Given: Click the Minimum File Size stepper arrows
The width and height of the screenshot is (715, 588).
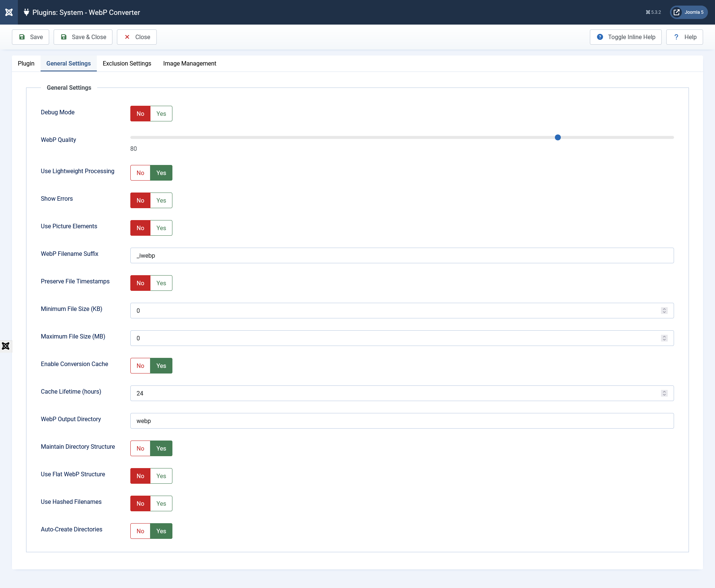Looking at the screenshot, I should 664,311.
